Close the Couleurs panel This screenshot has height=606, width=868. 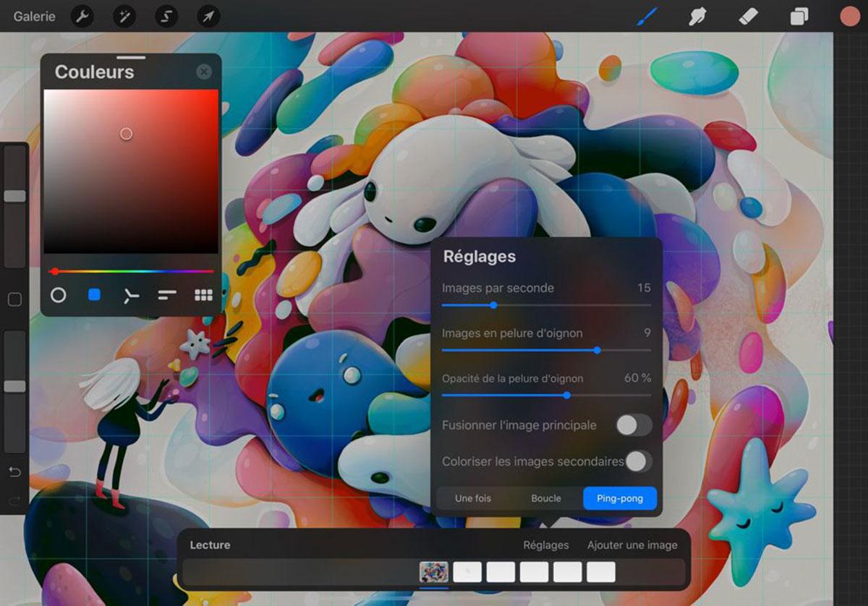(204, 72)
